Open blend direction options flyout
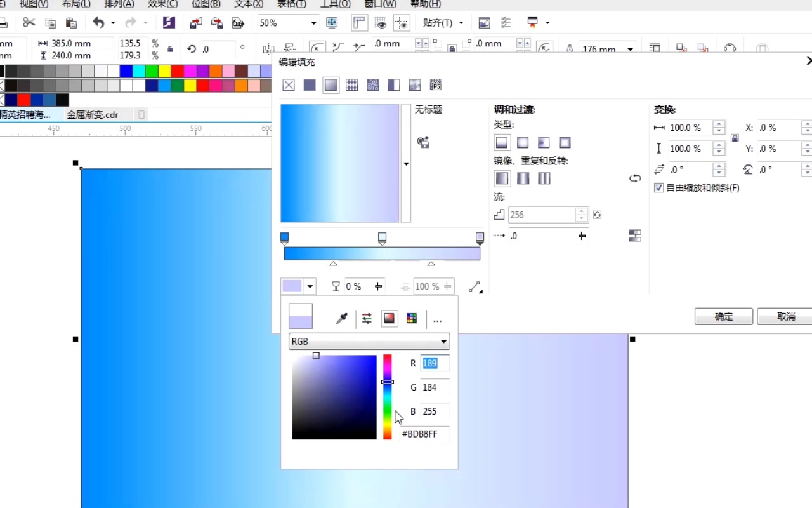The width and height of the screenshot is (812, 508). pyautogui.click(x=475, y=287)
